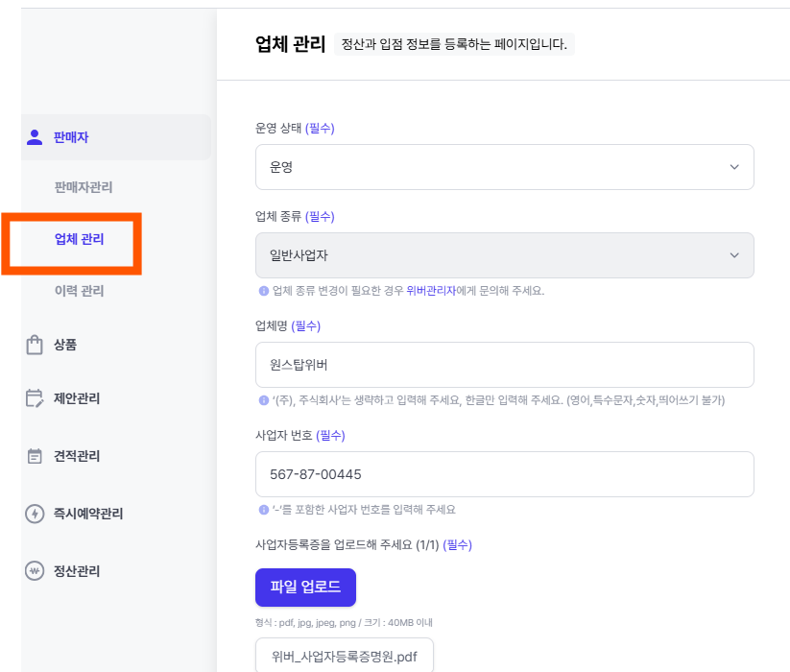This screenshot has height=672, width=790.
Task: Click info icon under 업체명 field
Action: 263,400
